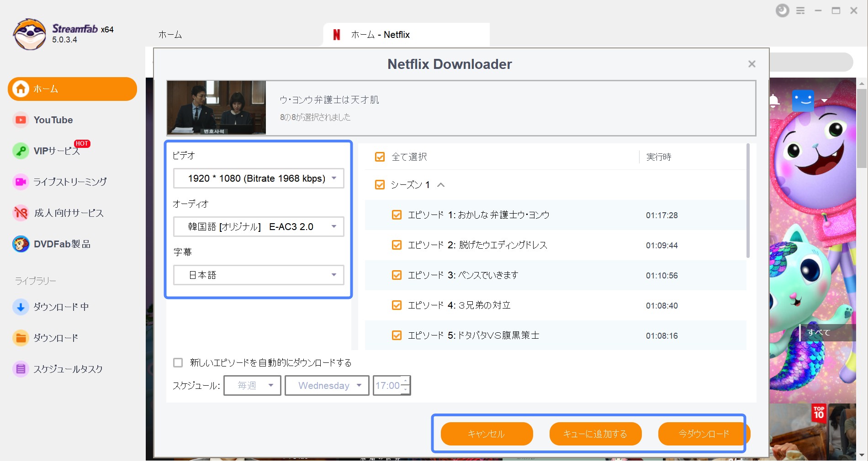Click the scheduled tasks icon

(21, 369)
